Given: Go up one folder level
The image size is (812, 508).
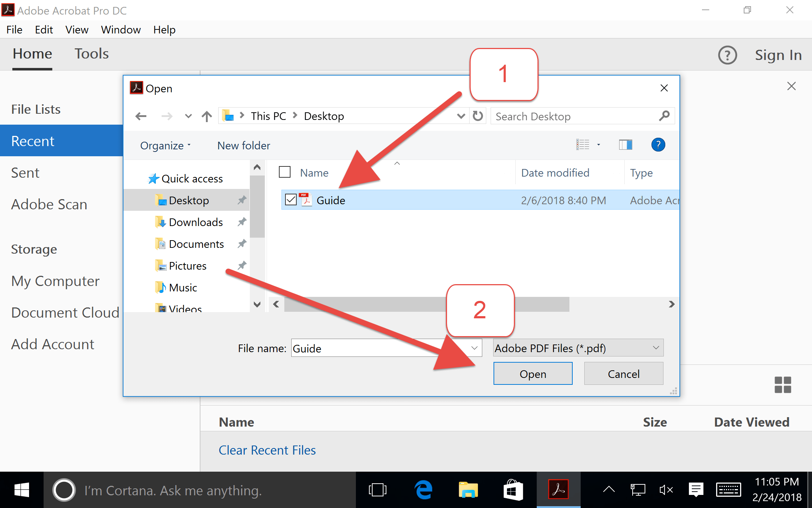Looking at the screenshot, I should 207,116.
